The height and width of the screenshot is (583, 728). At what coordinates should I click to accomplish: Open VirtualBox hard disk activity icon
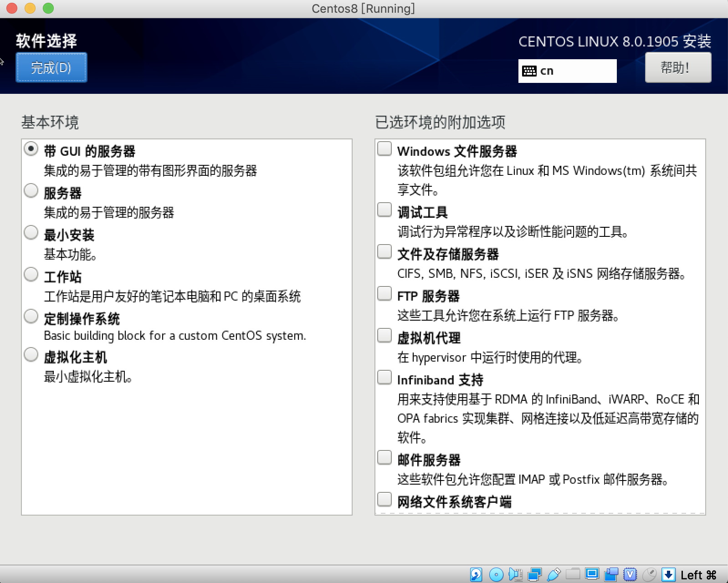pyautogui.click(x=476, y=574)
